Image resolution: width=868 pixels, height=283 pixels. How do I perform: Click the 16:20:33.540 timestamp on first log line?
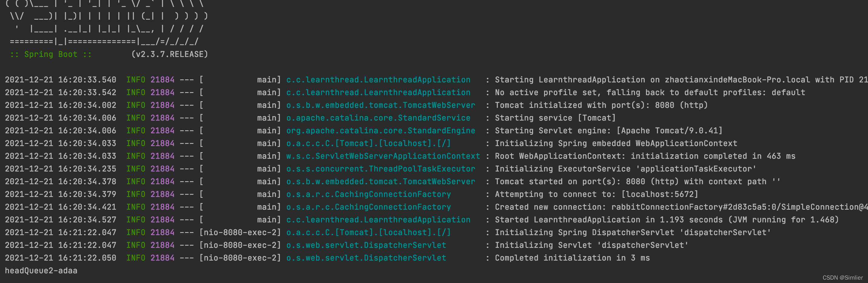pyautogui.click(x=87, y=80)
